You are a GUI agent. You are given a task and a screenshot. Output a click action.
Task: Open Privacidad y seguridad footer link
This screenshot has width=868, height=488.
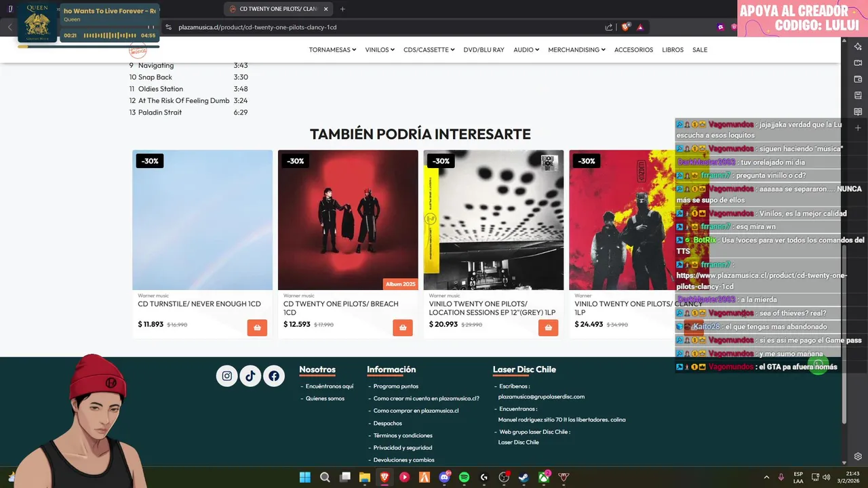[403, 447]
